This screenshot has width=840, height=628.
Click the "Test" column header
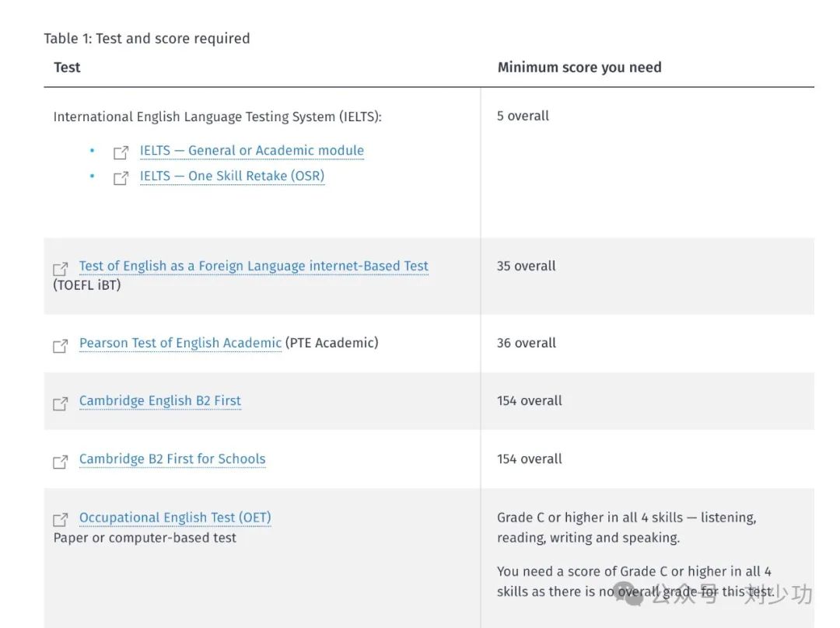[67, 68]
